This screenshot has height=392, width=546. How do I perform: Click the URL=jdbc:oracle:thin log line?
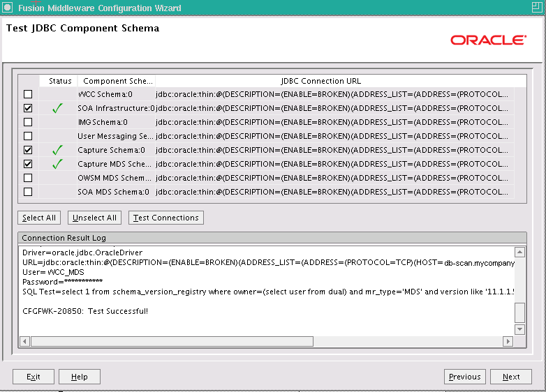(269, 262)
